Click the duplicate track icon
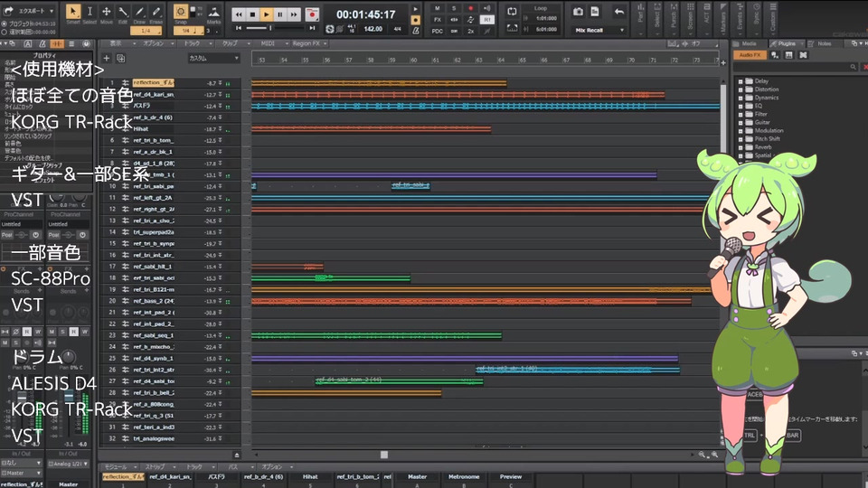868x488 pixels. [x=120, y=58]
